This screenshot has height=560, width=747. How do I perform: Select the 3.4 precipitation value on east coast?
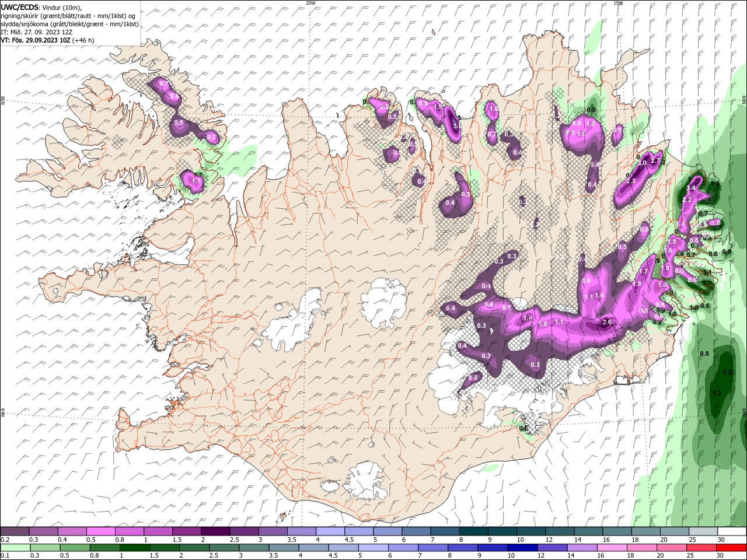click(691, 188)
